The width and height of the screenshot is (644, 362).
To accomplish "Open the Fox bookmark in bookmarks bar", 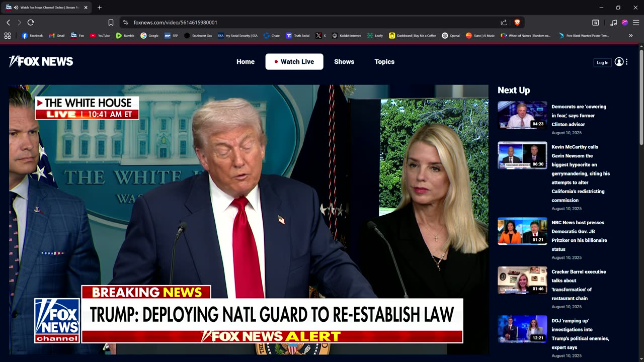I will tap(77, 36).
